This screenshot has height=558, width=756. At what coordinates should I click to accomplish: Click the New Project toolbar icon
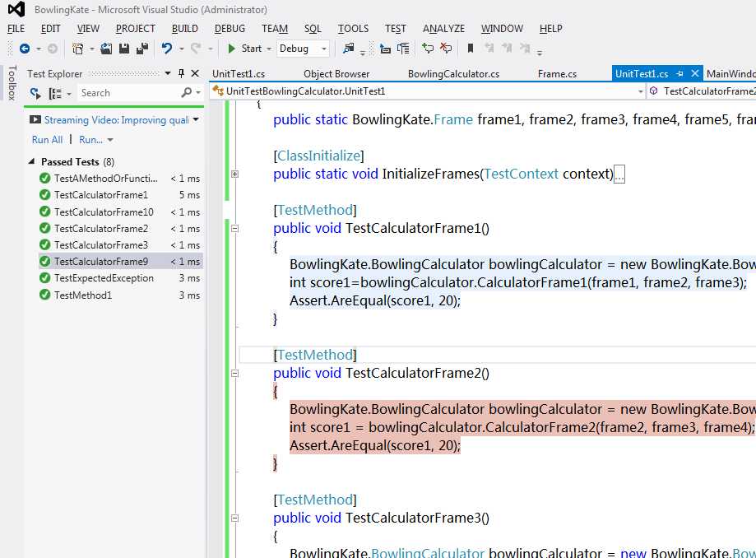(x=77, y=49)
